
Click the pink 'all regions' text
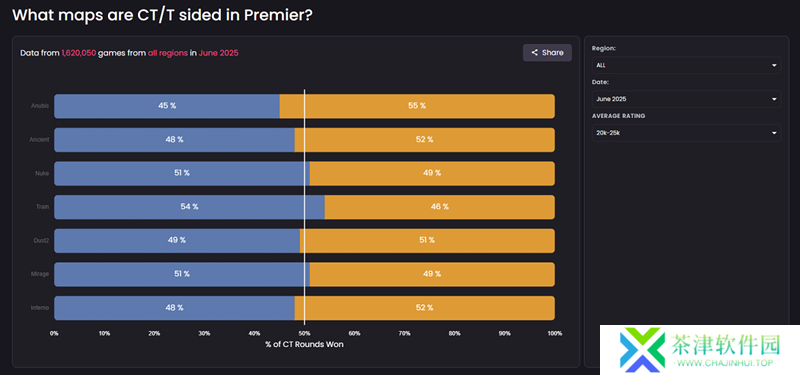tap(168, 53)
